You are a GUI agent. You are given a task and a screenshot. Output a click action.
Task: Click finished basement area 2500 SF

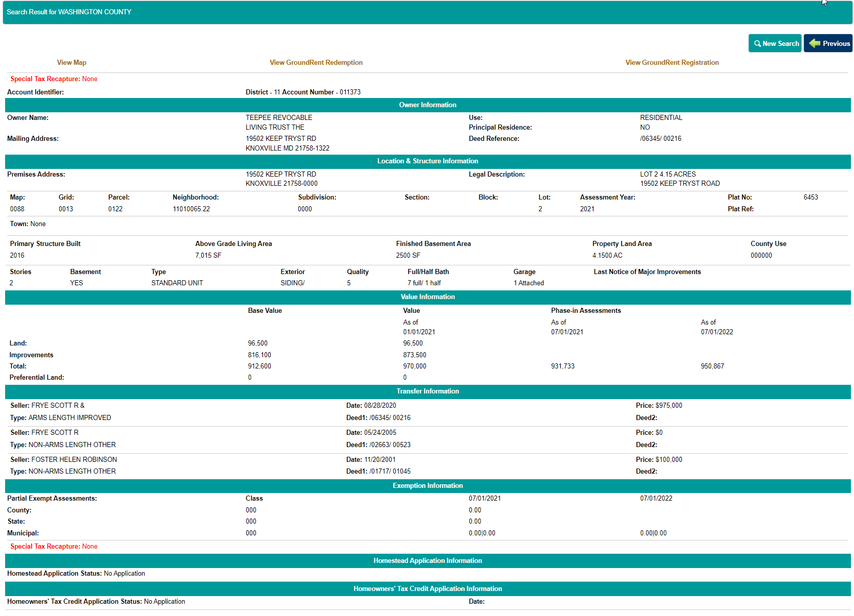click(x=408, y=256)
